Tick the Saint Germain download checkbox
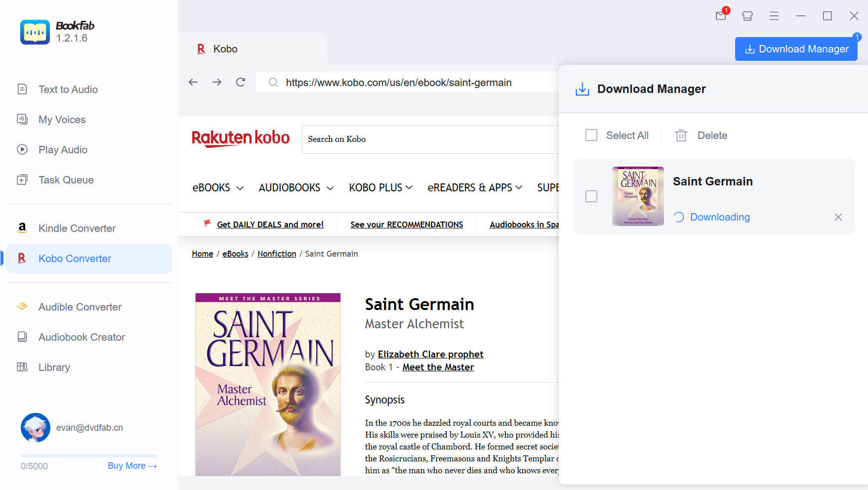 click(x=591, y=196)
